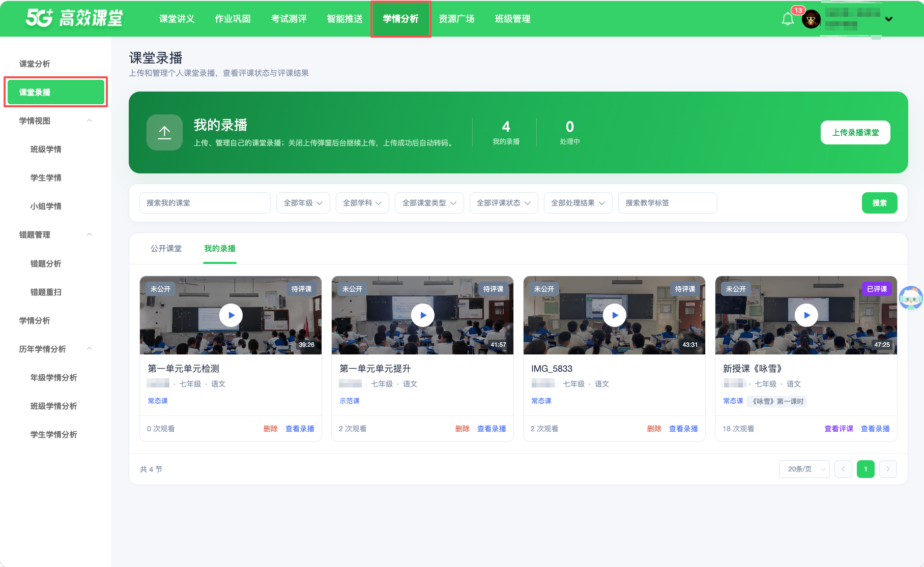Viewport: 924px width, 567px height.
Task: Click 查看评课 for 新授课《咏雪》
Action: coord(839,429)
